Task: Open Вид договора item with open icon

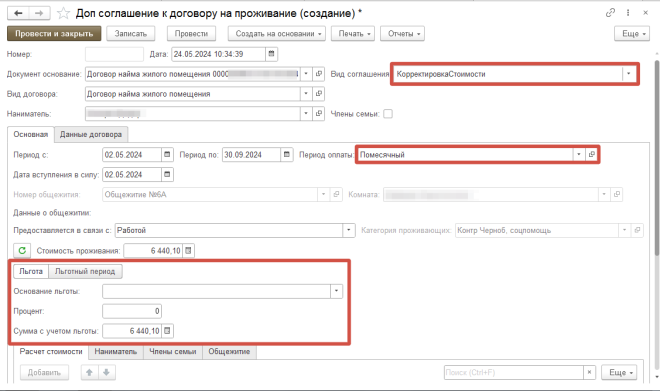Action: click(319, 93)
